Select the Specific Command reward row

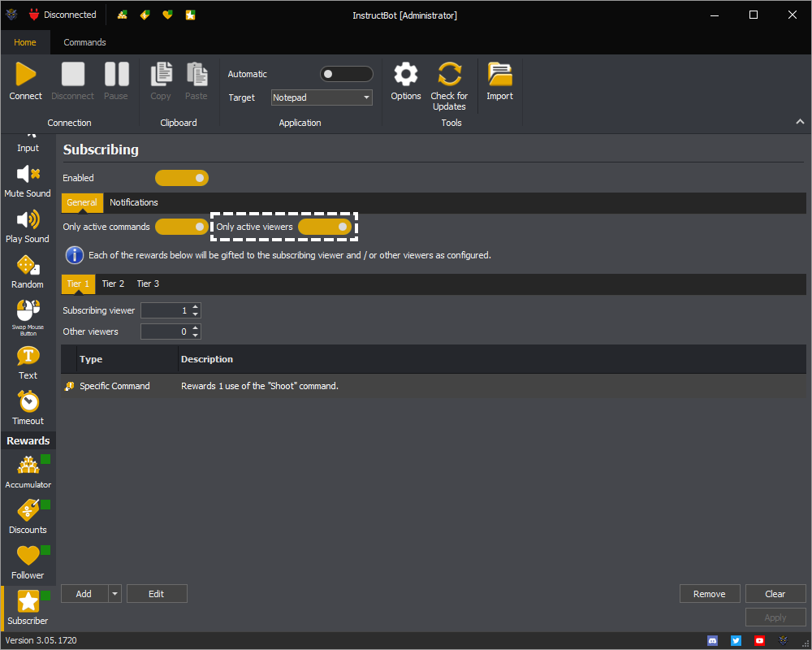click(434, 386)
